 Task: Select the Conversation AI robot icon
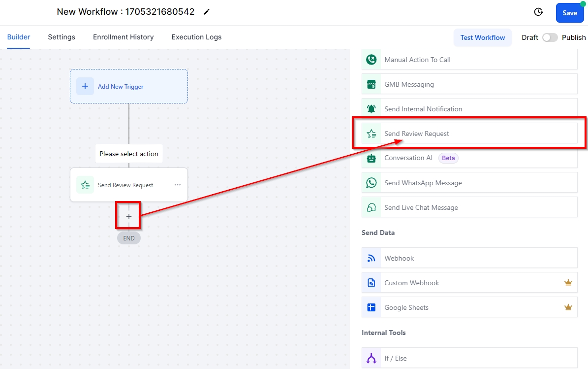click(371, 158)
